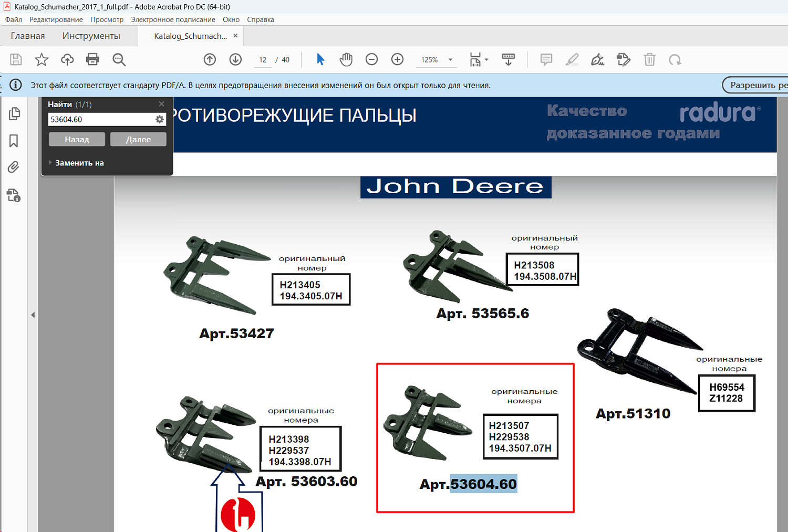The width and height of the screenshot is (788, 532).
Task: Open bookmarks panel icon
Action: [x=14, y=141]
